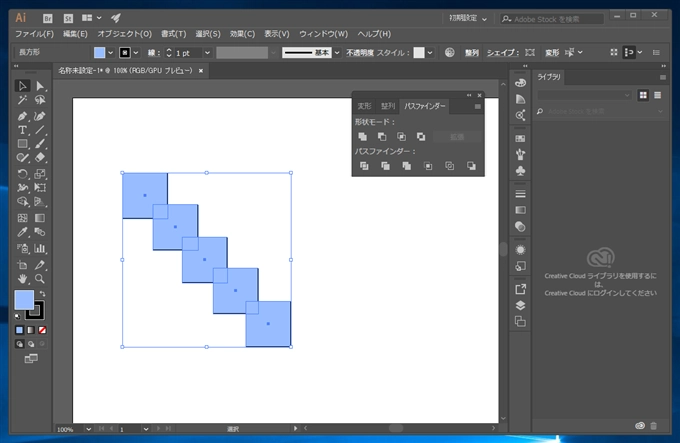Image resolution: width=680 pixels, height=443 pixels.
Task: Click the Minus Back pathfinder icon
Action: (x=471, y=166)
